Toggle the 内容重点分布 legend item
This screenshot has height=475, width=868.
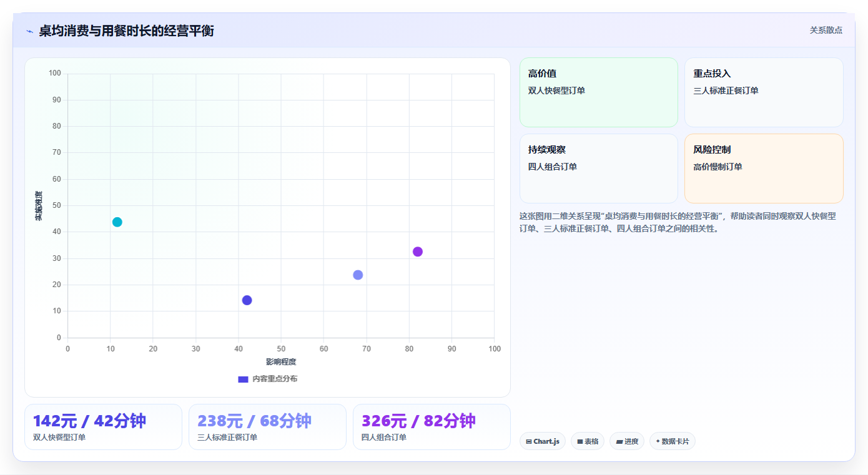(x=267, y=379)
